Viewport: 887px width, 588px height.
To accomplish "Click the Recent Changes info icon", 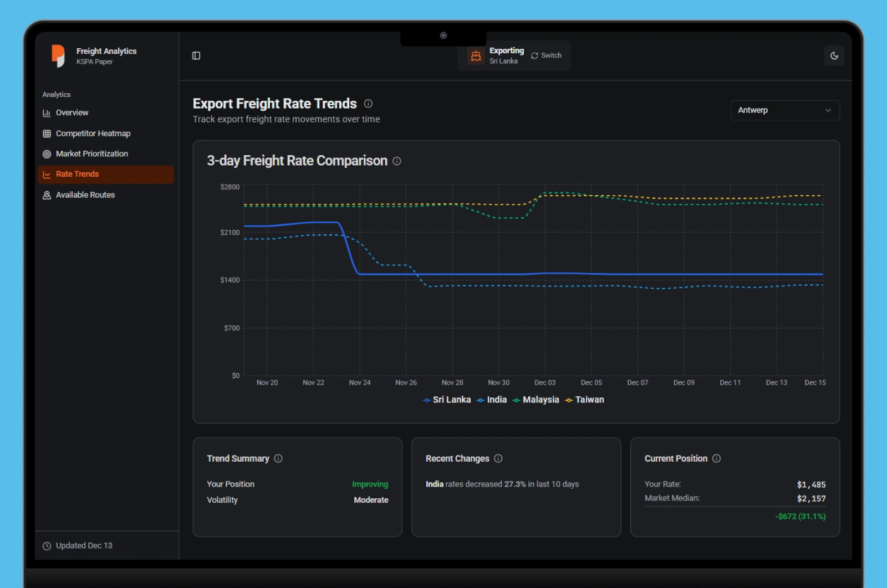I will click(498, 458).
